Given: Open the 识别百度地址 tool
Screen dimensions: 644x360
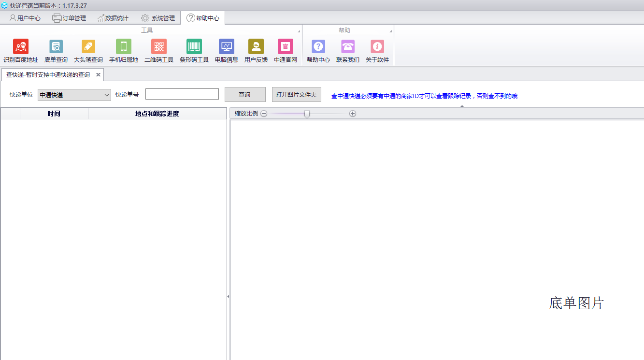Looking at the screenshot, I should (x=21, y=47).
